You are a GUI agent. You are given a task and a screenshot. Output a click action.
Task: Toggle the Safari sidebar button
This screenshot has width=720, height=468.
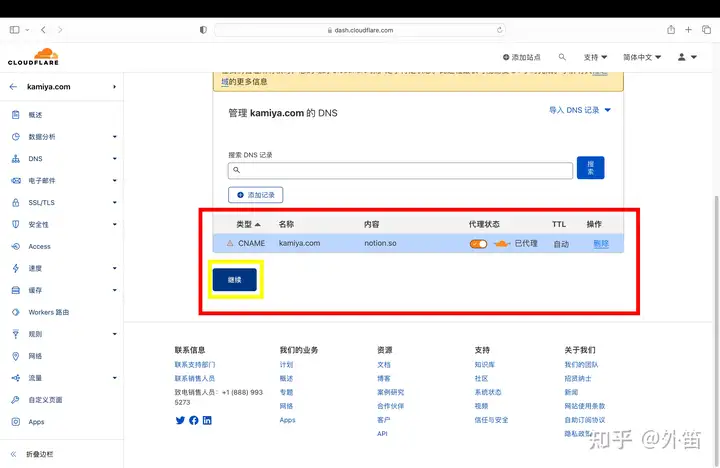tap(14, 30)
